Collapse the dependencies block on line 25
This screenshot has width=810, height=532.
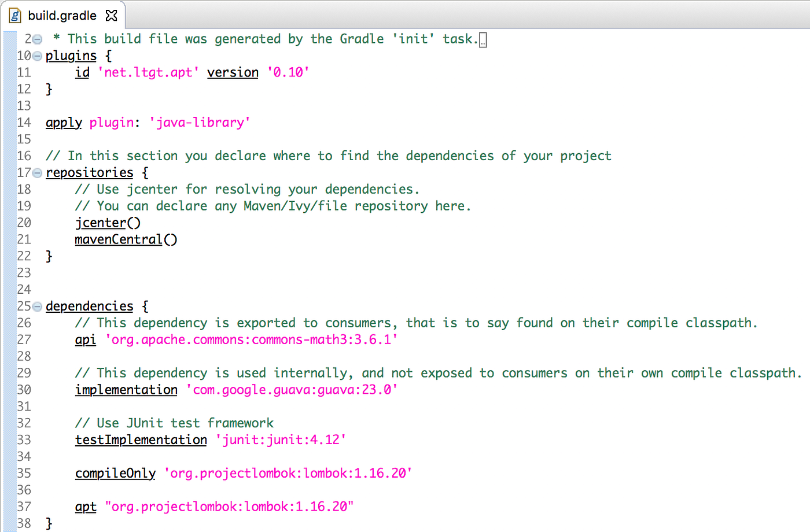coord(36,306)
